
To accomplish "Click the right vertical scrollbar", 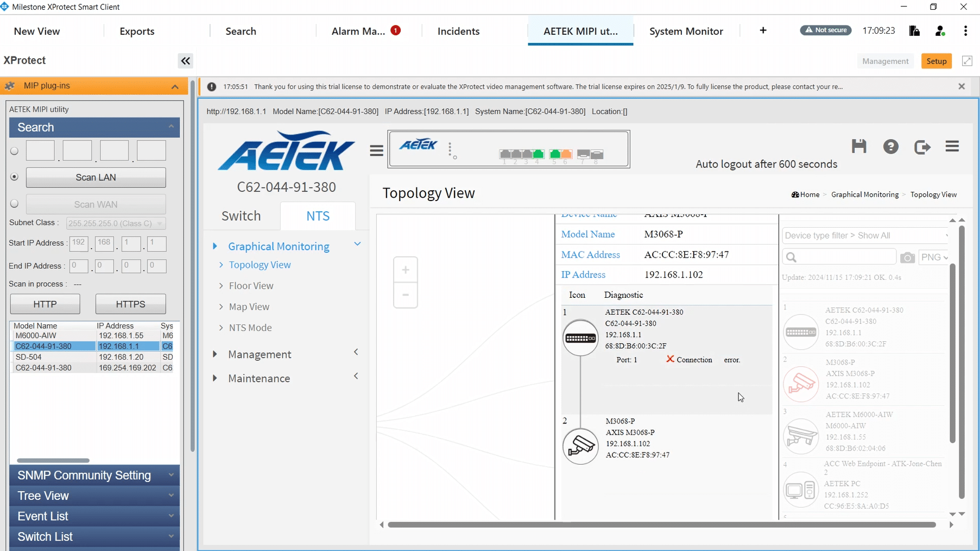I will 962,363.
